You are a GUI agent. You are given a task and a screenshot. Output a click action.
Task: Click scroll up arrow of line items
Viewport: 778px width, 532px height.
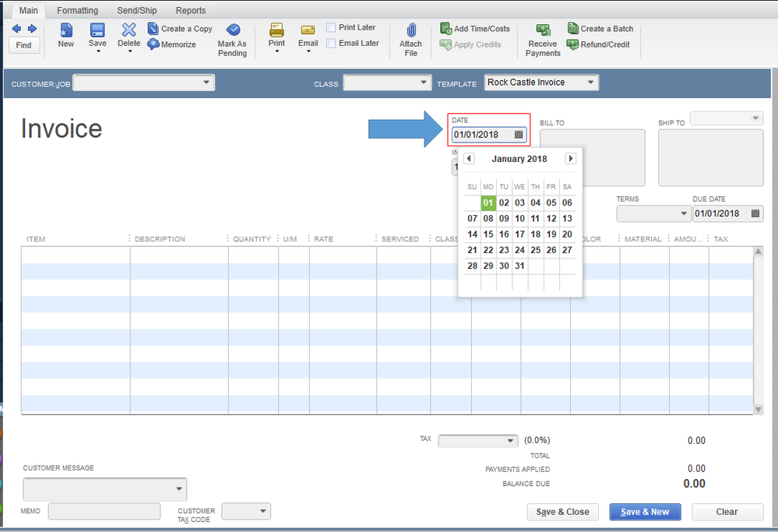(759, 252)
